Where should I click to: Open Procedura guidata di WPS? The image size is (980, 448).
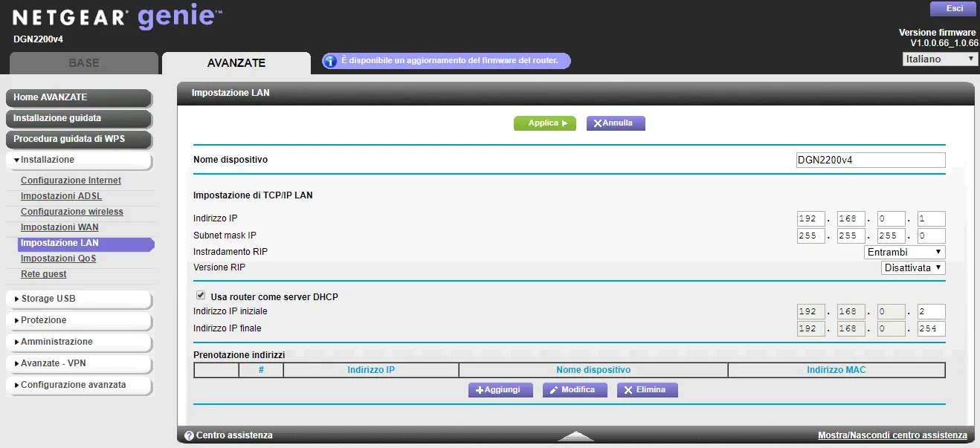tap(79, 139)
